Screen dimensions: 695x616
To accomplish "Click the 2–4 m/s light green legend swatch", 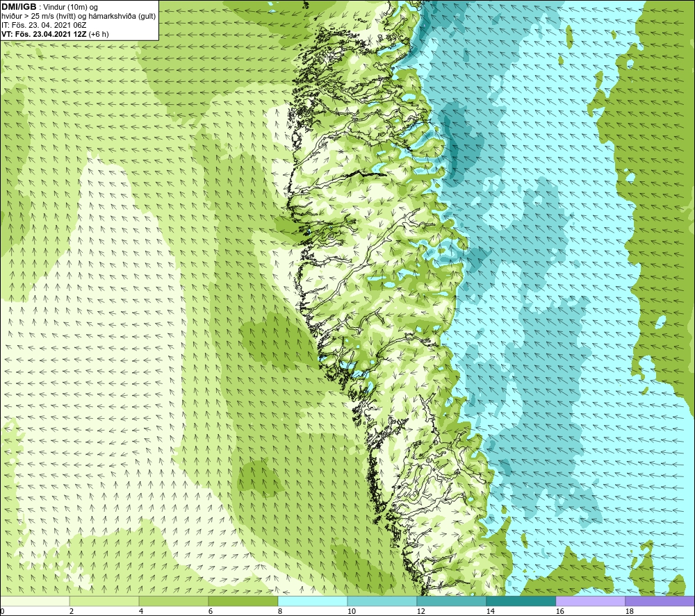I will click(104, 601).
